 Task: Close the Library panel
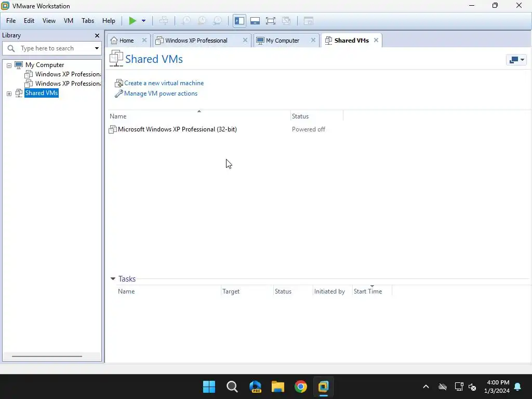(x=97, y=36)
